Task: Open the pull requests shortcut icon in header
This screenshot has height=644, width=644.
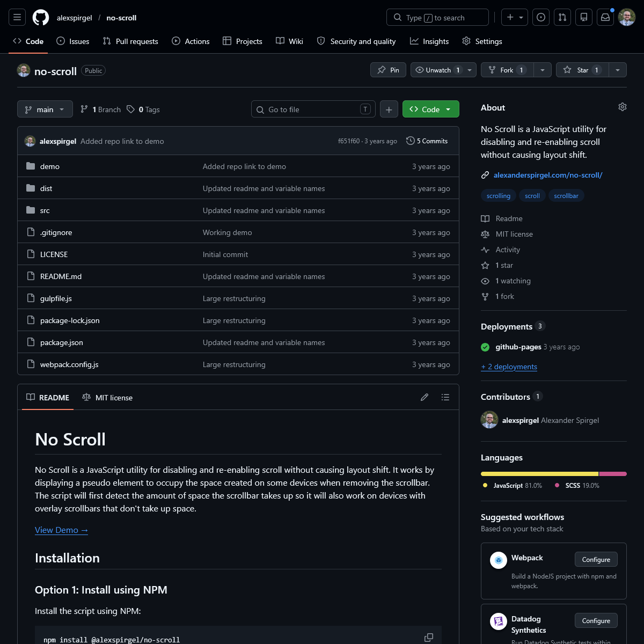Action: (x=562, y=18)
